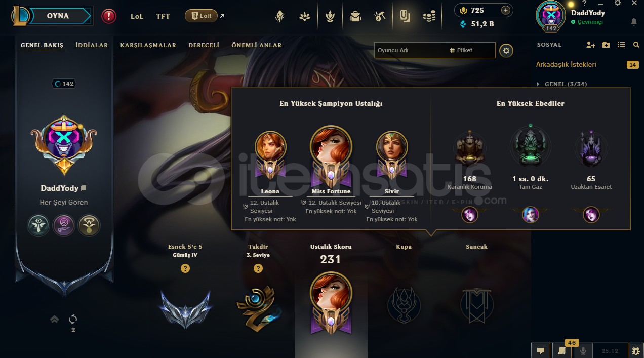Image resolution: width=644 pixels, height=358 pixels.
Task: Toggle the microphone mute button
Action: coord(583,350)
